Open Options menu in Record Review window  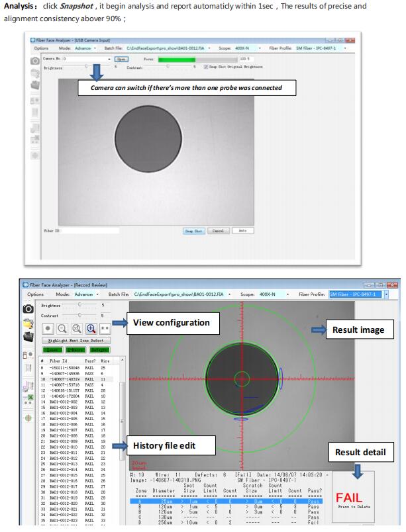point(36,294)
